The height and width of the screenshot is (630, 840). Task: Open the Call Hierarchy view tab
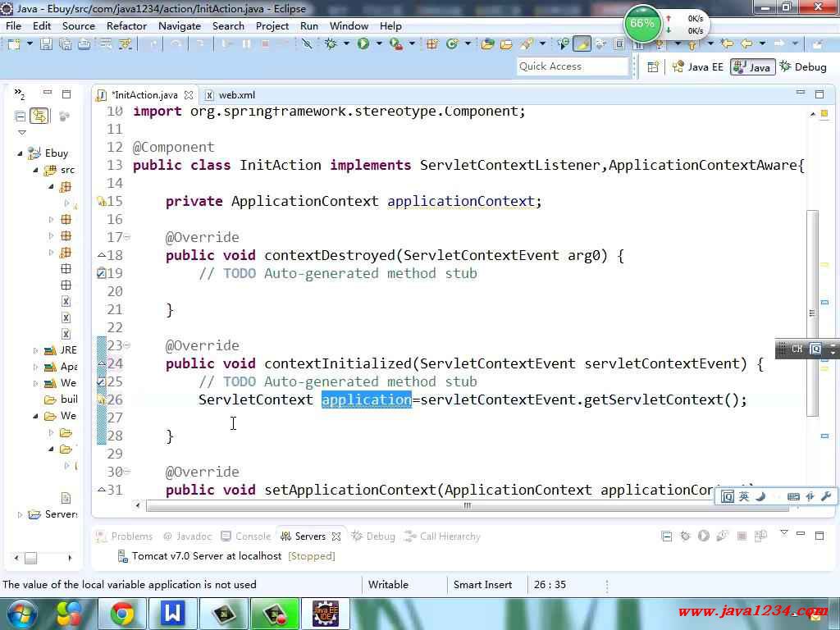(442, 536)
